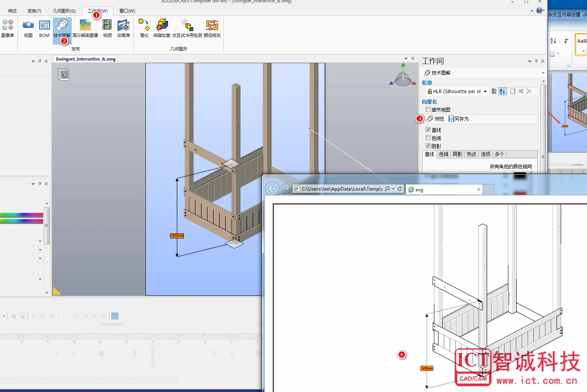Toggle the highlighted animation mode icon in timeline

pyautogui.click(x=114, y=316)
